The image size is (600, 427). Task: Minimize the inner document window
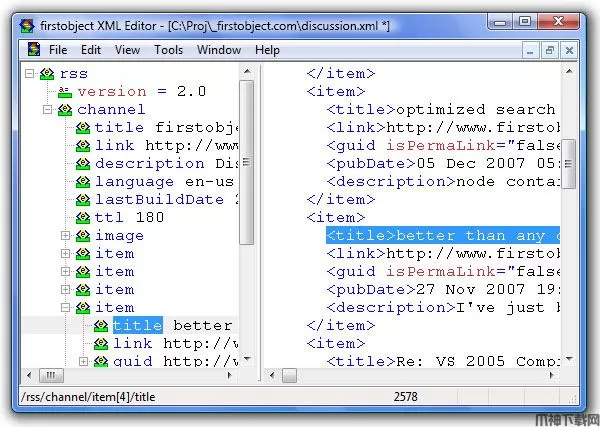click(530, 51)
